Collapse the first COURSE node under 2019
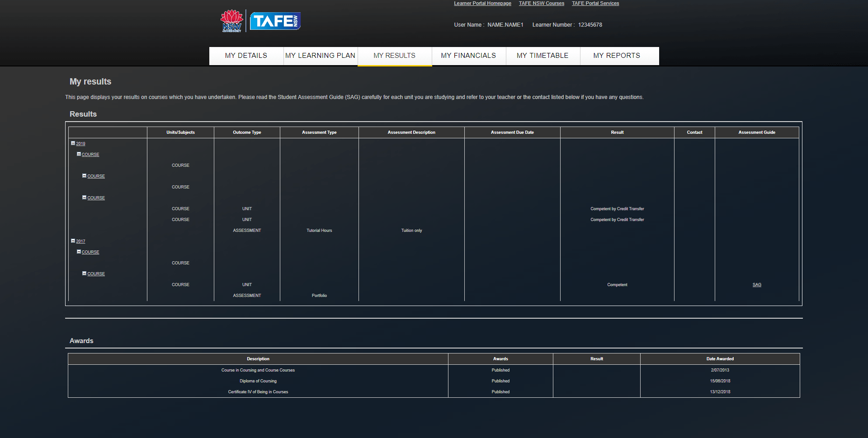The width and height of the screenshot is (868, 438). click(x=79, y=154)
